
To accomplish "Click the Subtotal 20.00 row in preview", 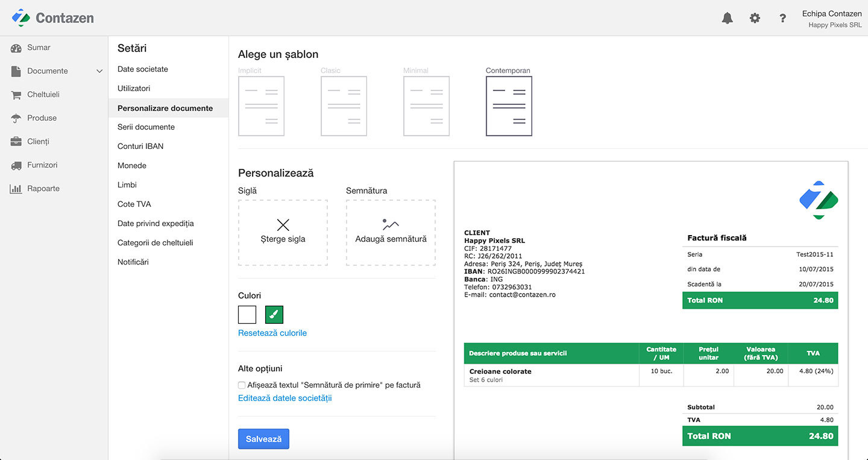I will [760, 408].
